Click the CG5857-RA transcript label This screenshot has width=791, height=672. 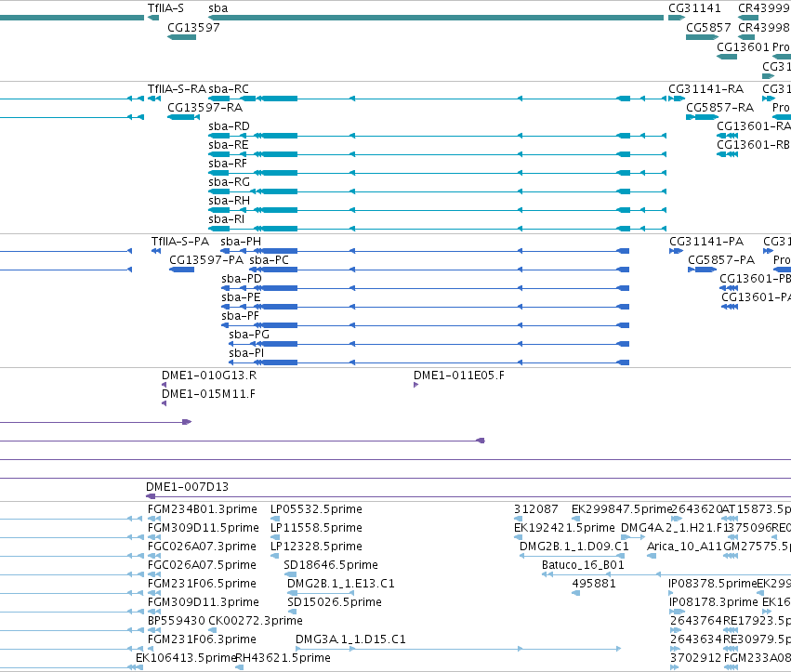tap(719, 108)
